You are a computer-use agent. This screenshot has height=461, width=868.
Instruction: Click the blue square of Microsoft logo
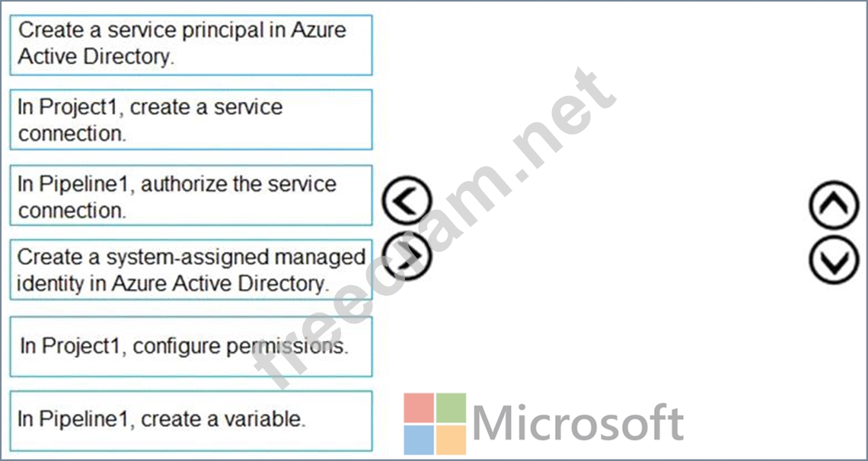[x=418, y=440]
